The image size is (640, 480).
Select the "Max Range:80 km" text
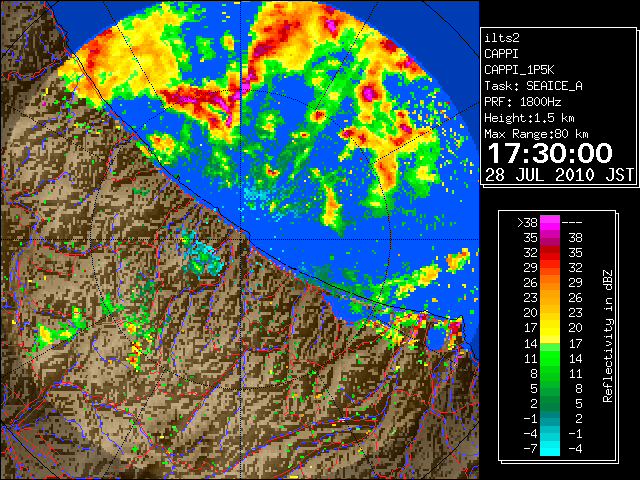(x=536, y=134)
